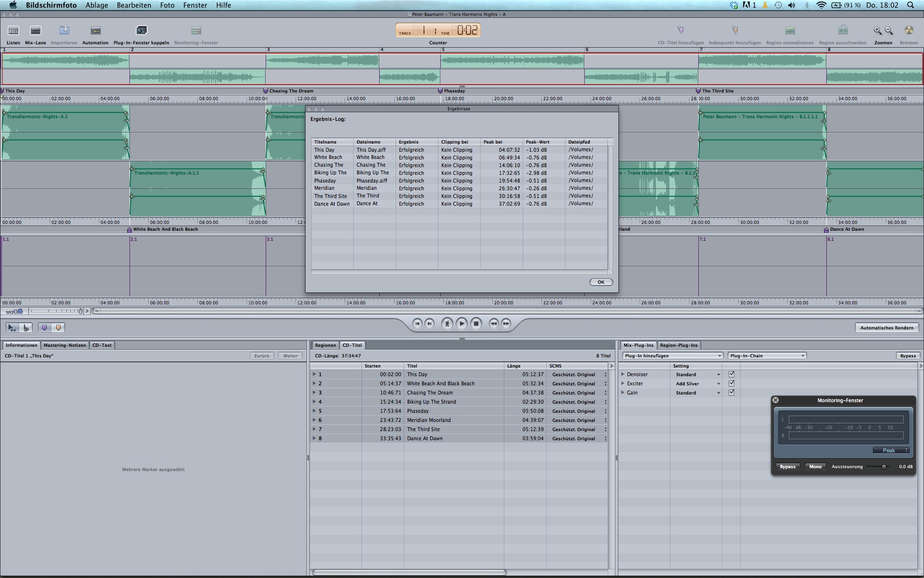Open the Fenster menu
The image size is (924, 578).
195,5
